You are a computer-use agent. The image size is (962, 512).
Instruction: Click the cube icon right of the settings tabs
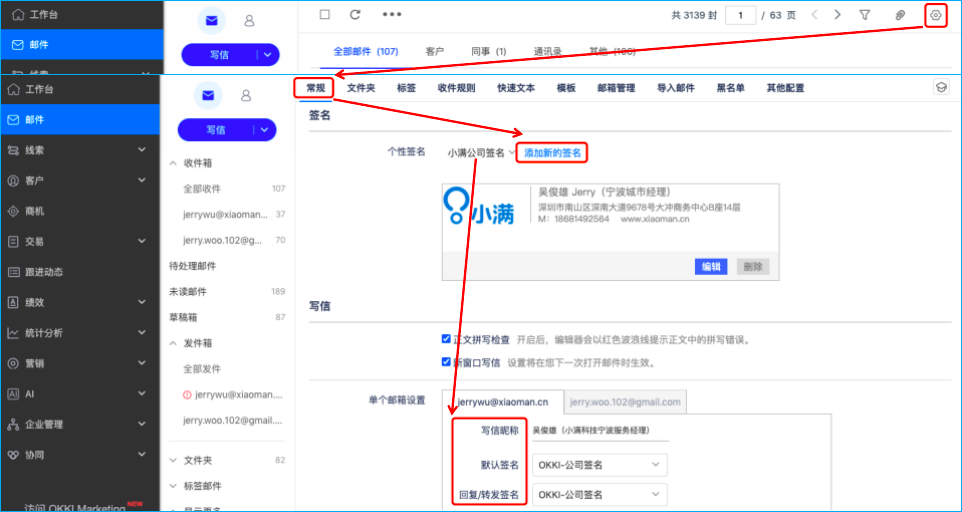tap(940, 88)
